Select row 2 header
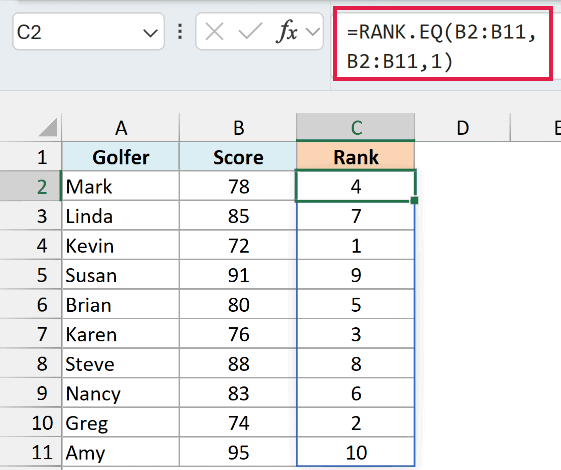 pos(31,186)
